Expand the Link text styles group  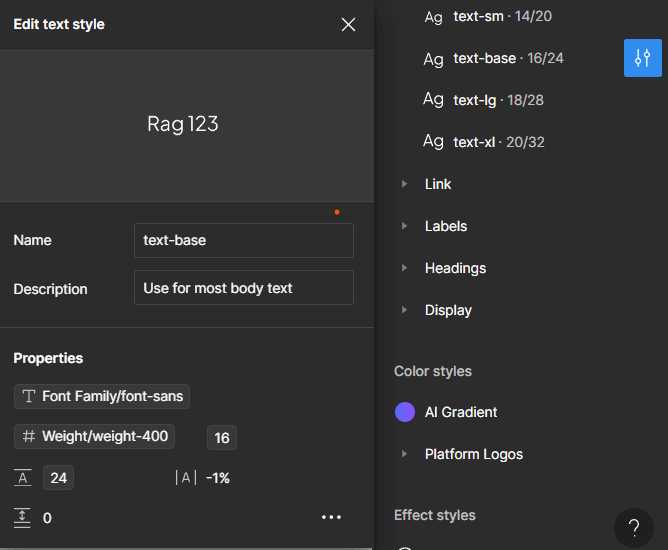[x=404, y=184]
